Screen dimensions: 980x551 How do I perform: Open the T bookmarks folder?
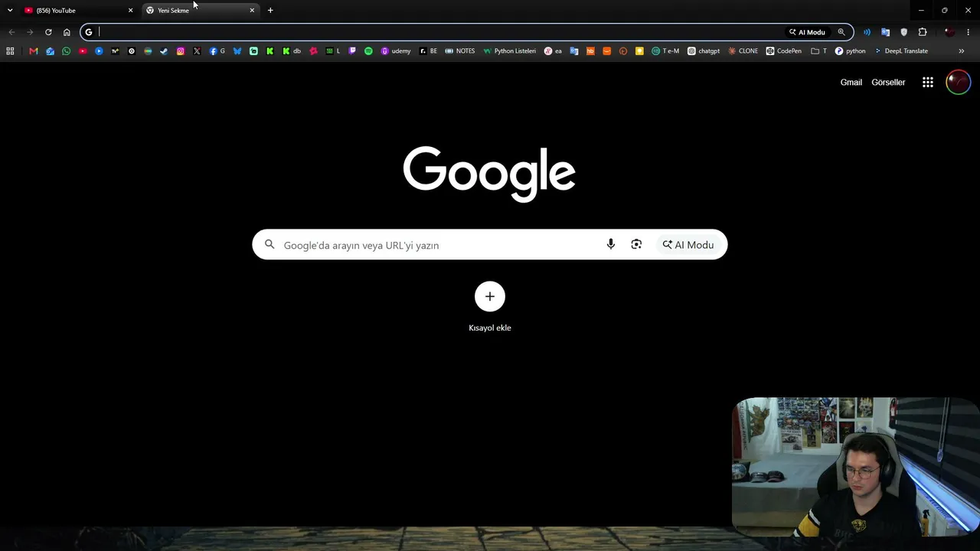tap(819, 51)
